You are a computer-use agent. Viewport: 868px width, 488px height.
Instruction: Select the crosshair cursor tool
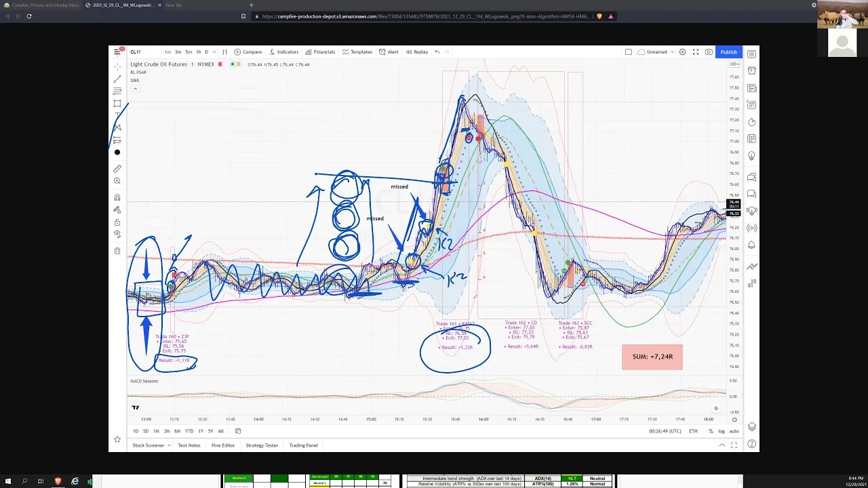coord(117,66)
